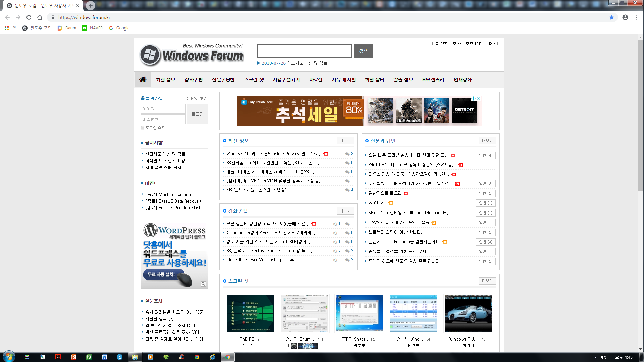Close the PlayStation ad with the X icon
This screenshot has width=644, height=362.
click(479, 99)
